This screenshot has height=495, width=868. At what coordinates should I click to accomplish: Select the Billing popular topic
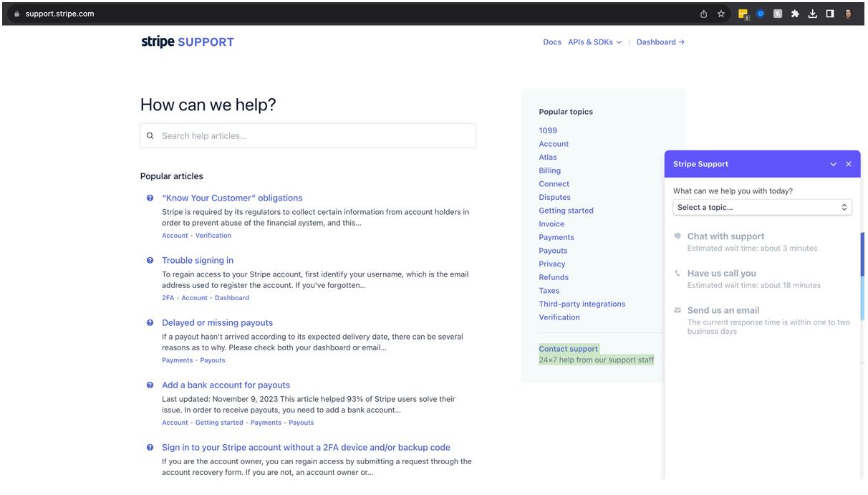[x=550, y=170]
